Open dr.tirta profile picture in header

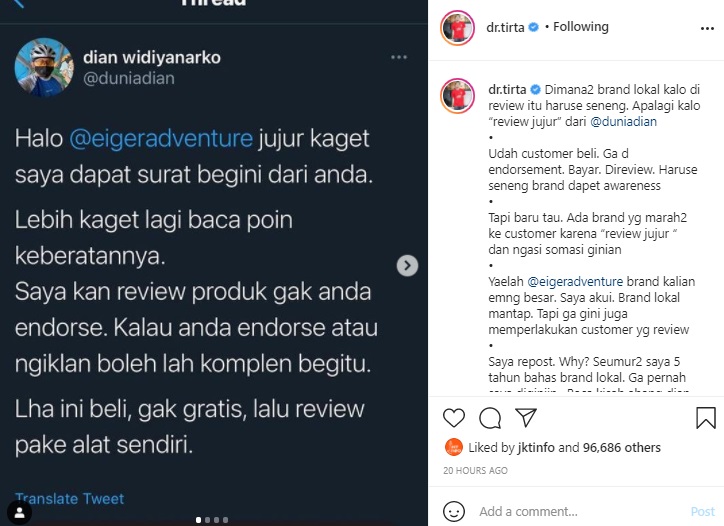457,28
